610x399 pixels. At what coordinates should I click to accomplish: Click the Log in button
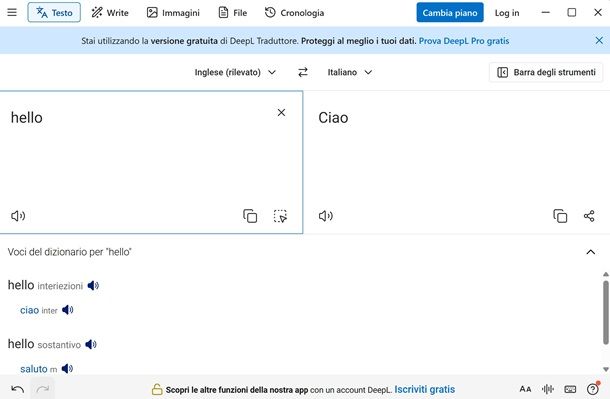click(x=507, y=13)
